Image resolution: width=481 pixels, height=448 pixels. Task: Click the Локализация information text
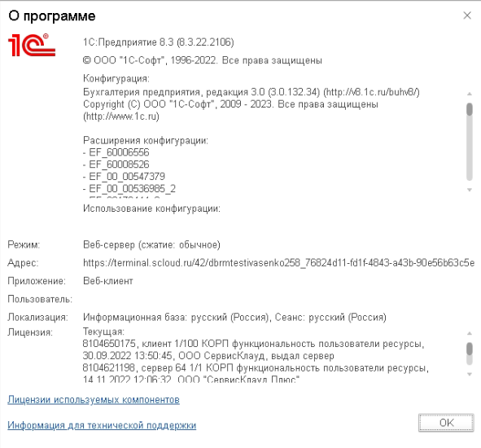[x=234, y=317]
